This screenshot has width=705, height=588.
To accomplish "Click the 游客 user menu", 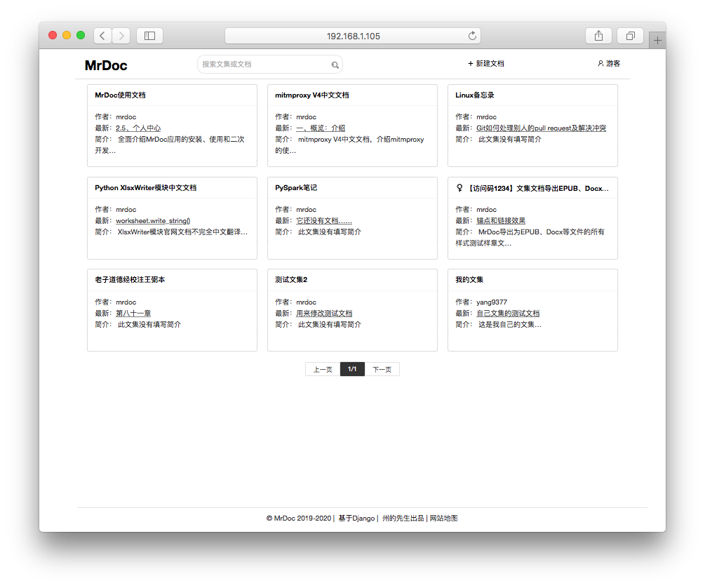I will click(609, 64).
